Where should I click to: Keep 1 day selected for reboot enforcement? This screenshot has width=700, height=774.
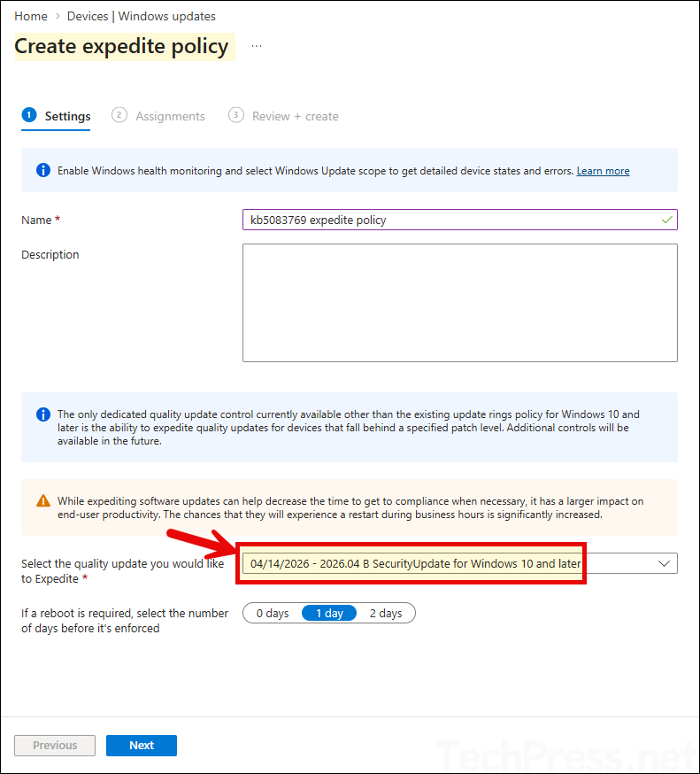328,612
